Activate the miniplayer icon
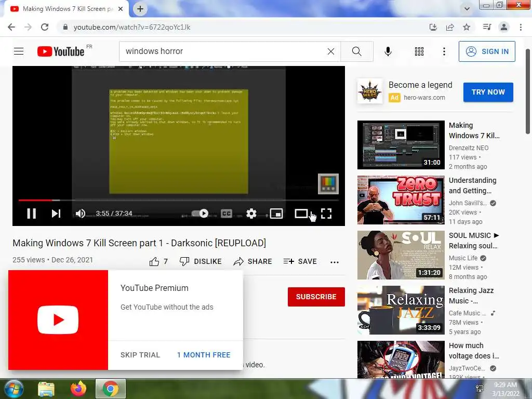Image resolution: width=532 pixels, height=399 pixels. pos(276,214)
